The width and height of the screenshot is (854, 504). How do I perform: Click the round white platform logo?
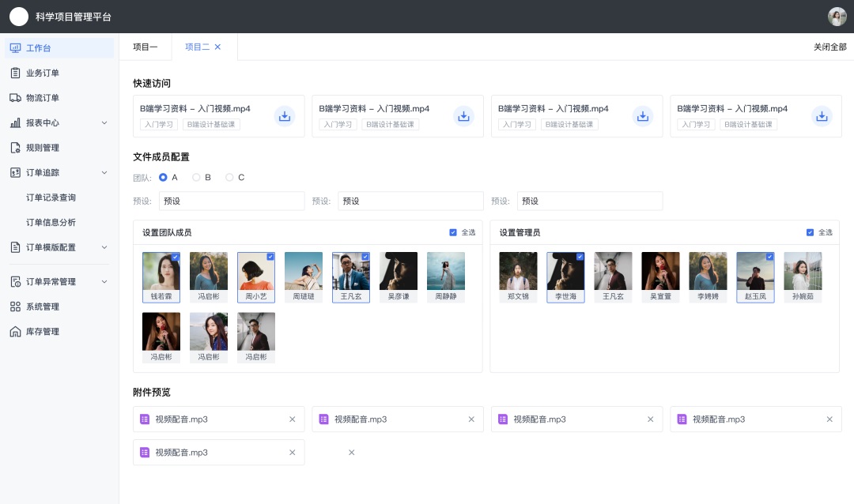pos(19,17)
